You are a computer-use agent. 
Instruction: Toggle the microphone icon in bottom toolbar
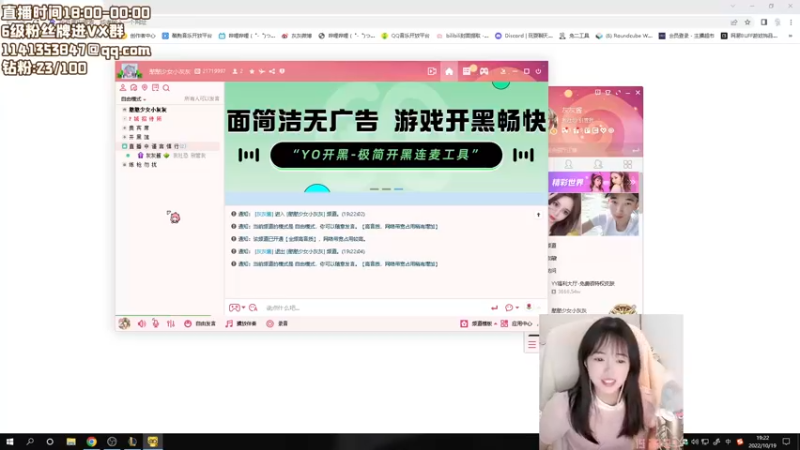(x=156, y=323)
